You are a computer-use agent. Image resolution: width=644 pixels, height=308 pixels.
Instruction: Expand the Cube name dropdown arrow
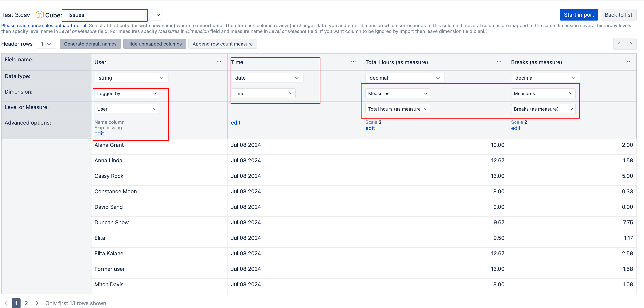click(158, 15)
